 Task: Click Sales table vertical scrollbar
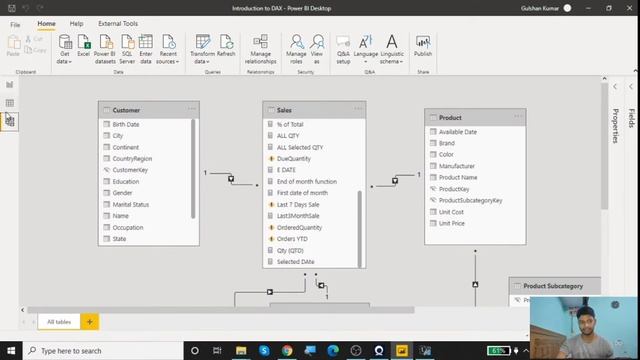[x=360, y=229]
